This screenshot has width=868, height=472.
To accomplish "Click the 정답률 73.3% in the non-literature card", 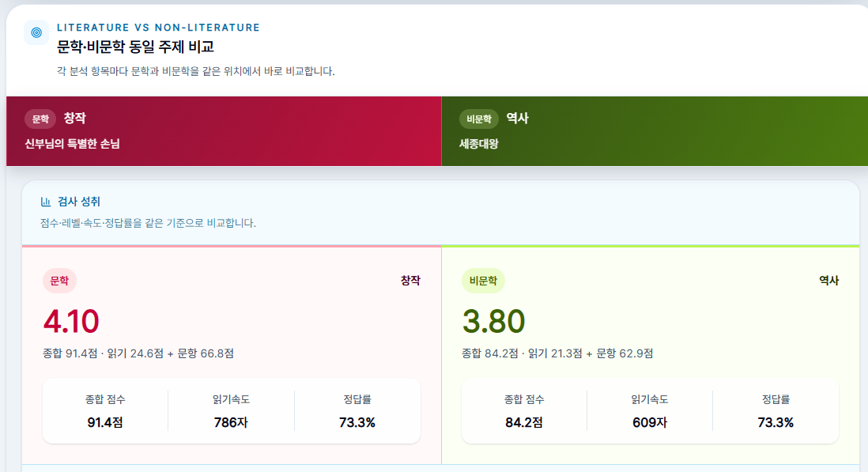I will 776,423.
